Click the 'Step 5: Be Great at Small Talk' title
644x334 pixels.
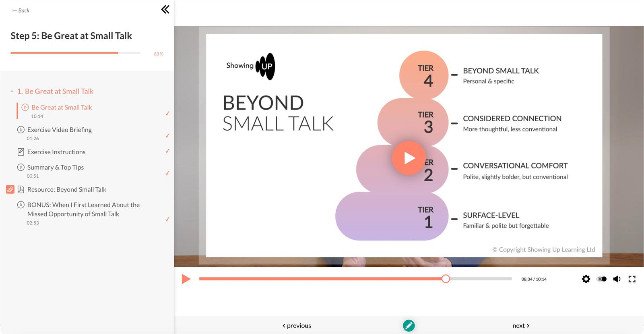71,36
